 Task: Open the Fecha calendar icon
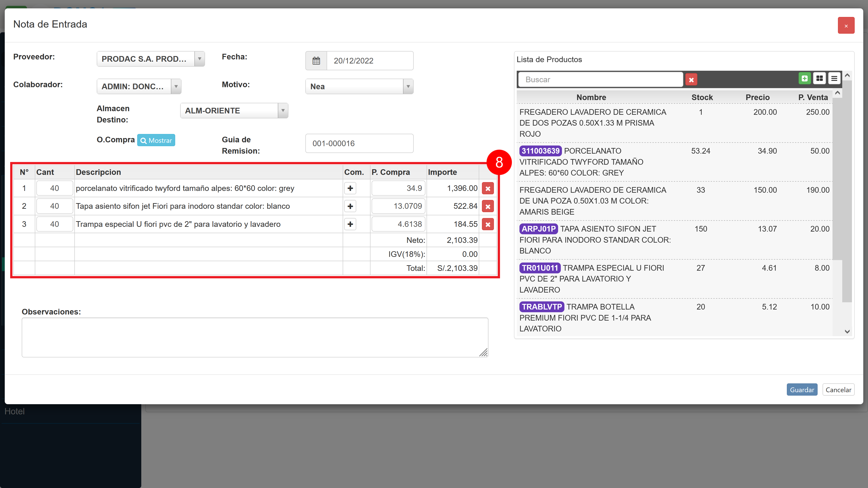coord(316,61)
